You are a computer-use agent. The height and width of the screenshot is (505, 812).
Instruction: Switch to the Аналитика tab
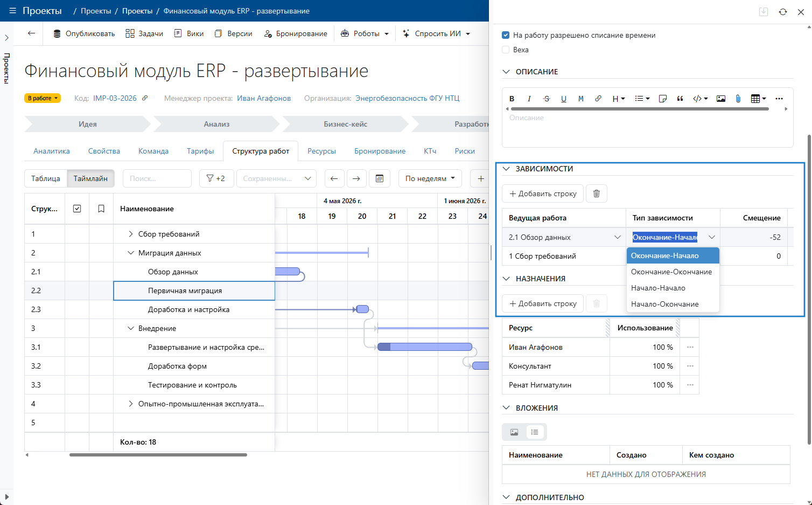coord(52,151)
